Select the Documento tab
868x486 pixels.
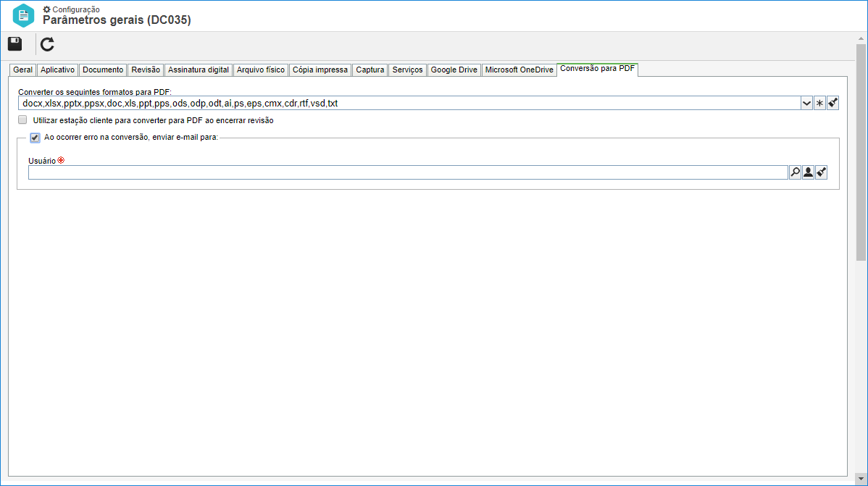[103, 70]
